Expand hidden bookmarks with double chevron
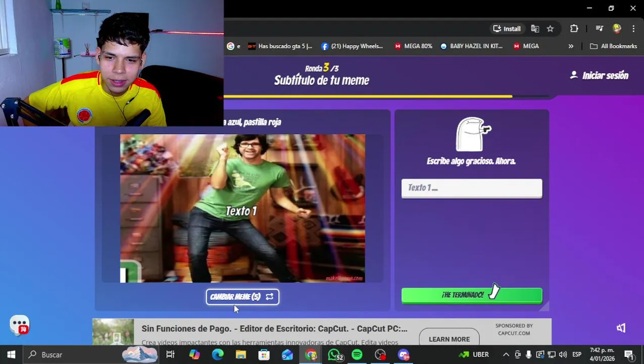 (x=571, y=46)
